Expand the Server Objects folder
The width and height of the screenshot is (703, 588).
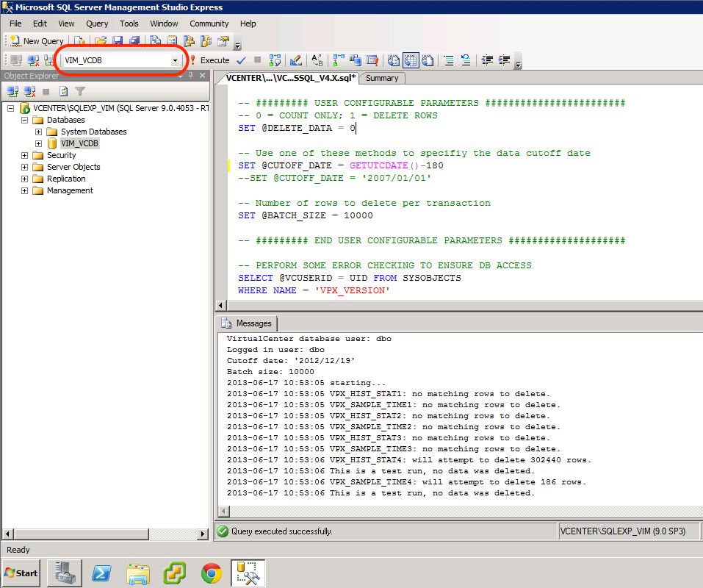[25, 167]
